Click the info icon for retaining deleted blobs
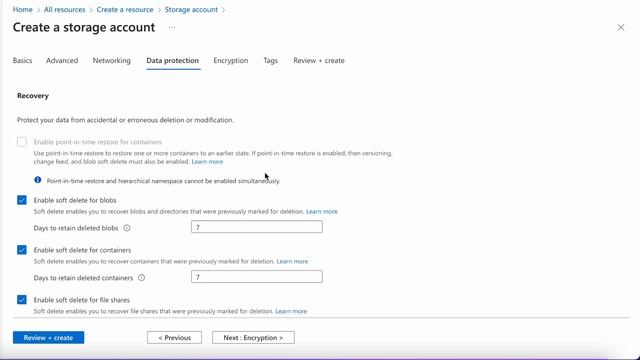 (127, 228)
